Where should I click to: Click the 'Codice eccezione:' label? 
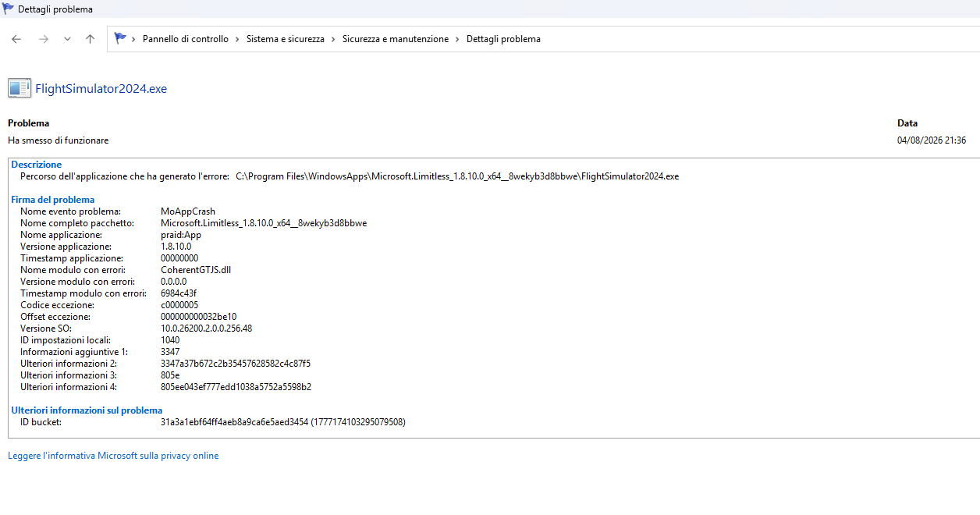point(57,305)
